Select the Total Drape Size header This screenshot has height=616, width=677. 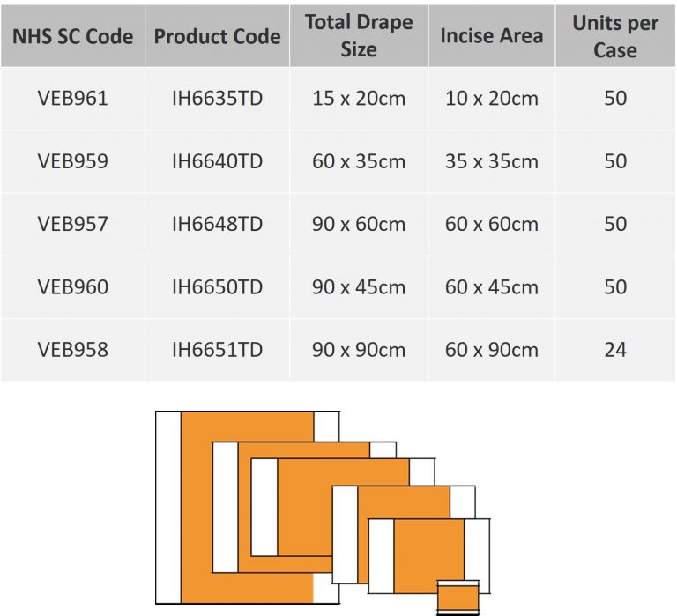[359, 36]
